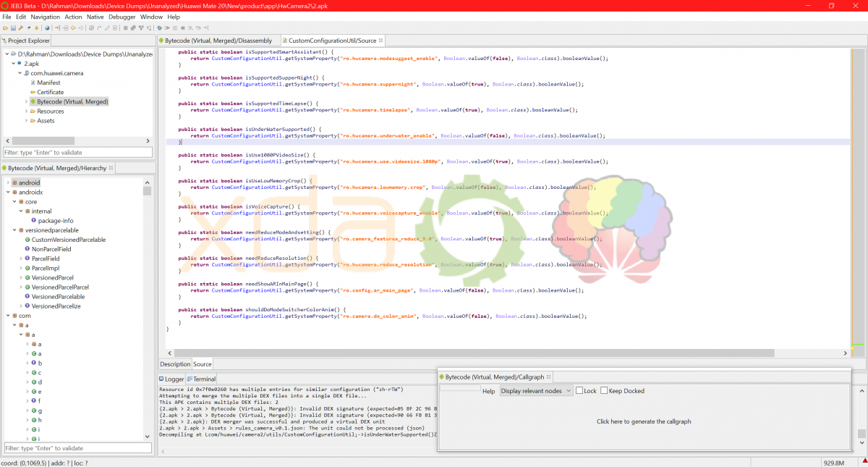This screenshot has height=467, width=868.
Task: Click the open folder toolbar icon
Action: (5, 28)
